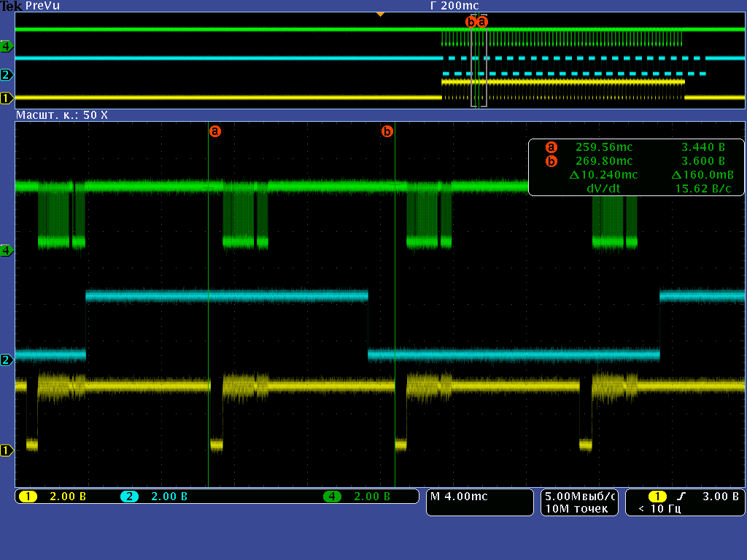This screenshot has width=747, height=560.
Task: Click the PreVu acquisition status label
Action: coord(42,6)
